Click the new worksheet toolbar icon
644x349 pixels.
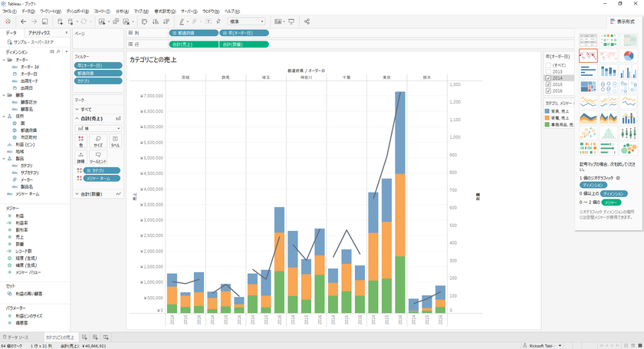(x=102, y=21)
